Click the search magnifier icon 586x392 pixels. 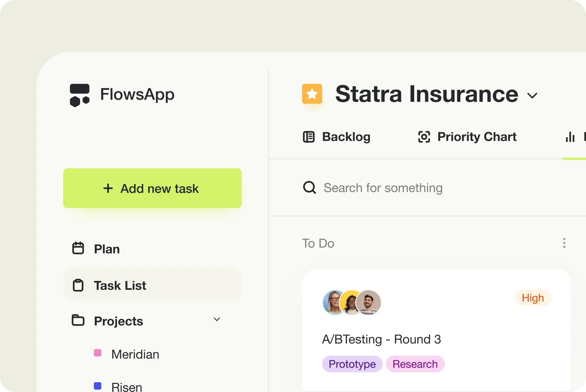point(309,188)
